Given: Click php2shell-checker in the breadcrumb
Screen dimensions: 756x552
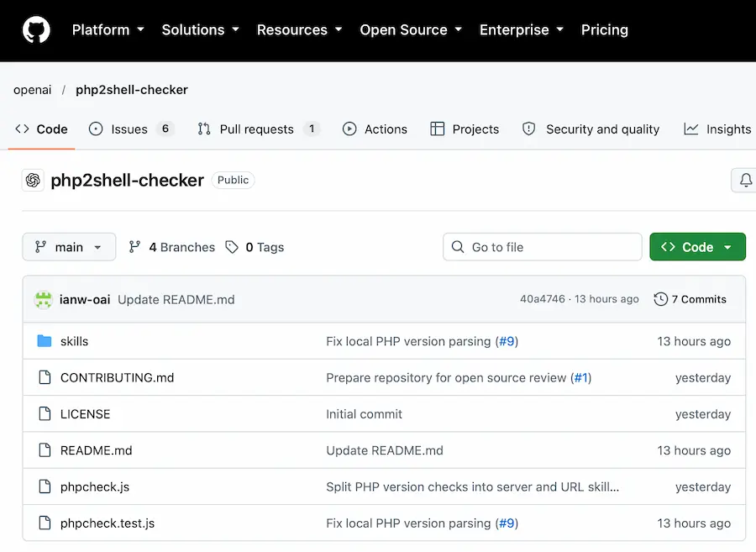Looking at the screenshot, I should (132, 90).
